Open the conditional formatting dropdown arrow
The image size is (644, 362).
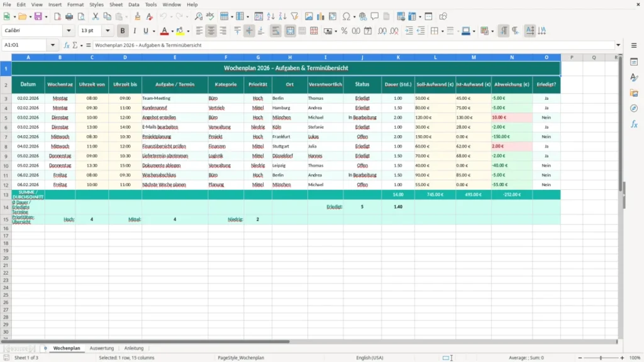click(x=492, y=31)
